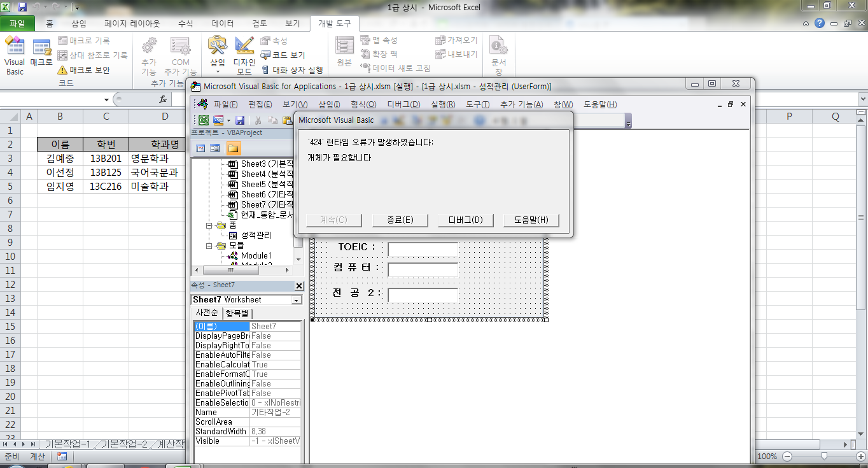
Task: Click View Microsoft Excel icon in VBA toolbar
Action: click(x=203, y=120)
